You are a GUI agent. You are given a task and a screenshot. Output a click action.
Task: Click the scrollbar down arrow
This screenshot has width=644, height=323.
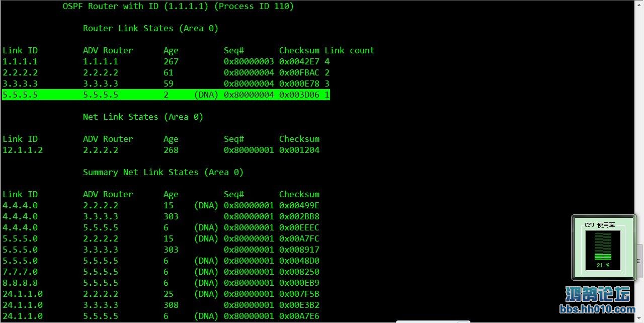click(639, 318)
